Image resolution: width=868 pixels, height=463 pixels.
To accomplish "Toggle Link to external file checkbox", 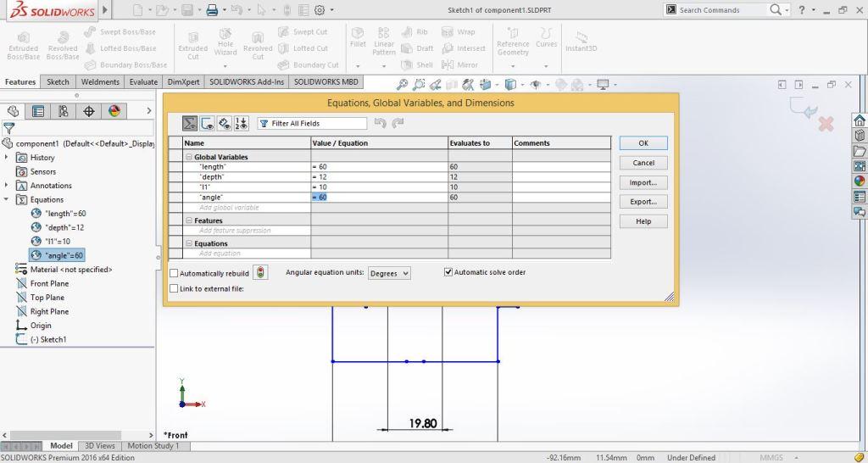I will (x=174, y=288).
